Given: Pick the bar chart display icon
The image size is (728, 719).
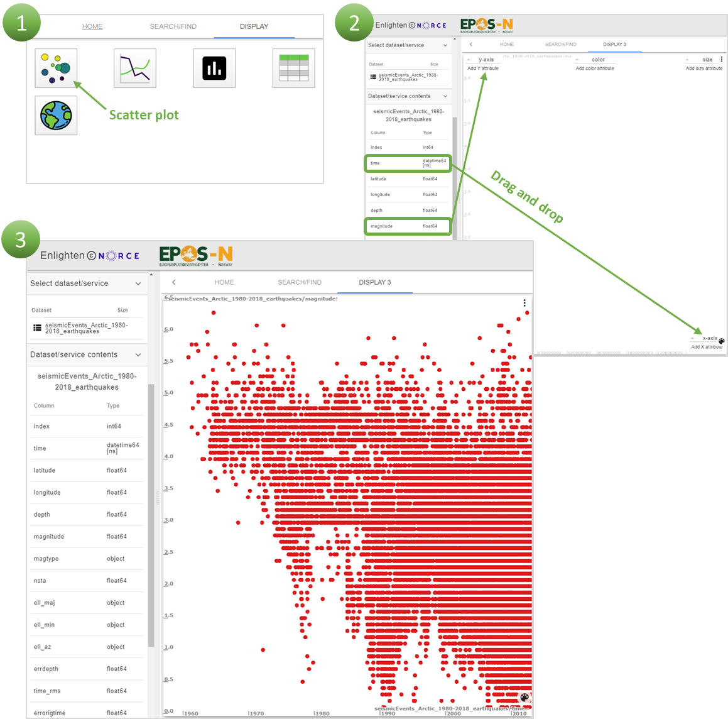Looking at the screenshot, I should click(x=214, y=69).
